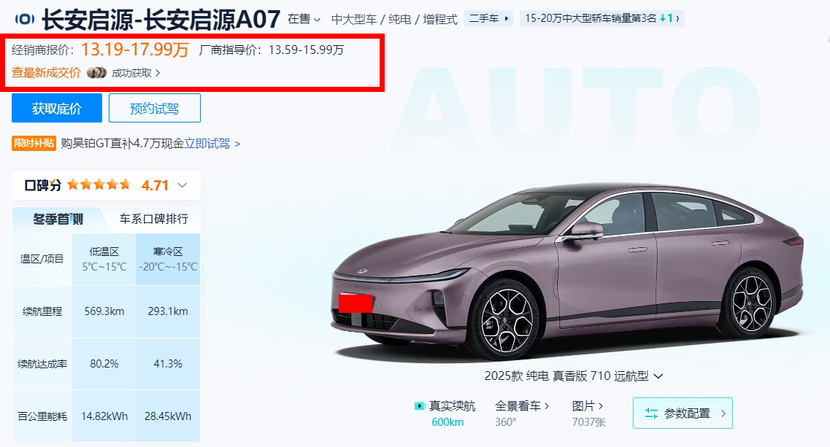Image resolution: width=830 pixels, height=447 pixels.
Task: Click the 获取底价 button
Action: (x=57, y=108)
